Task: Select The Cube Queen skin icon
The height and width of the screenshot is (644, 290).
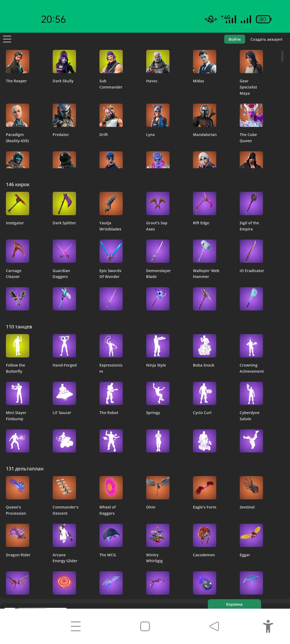Action: click(251, 115)
